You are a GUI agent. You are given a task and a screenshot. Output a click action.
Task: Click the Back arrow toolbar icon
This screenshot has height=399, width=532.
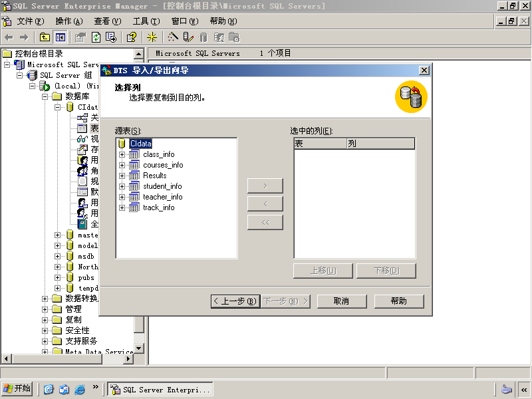pyautogui.click(x=9, y=37)
